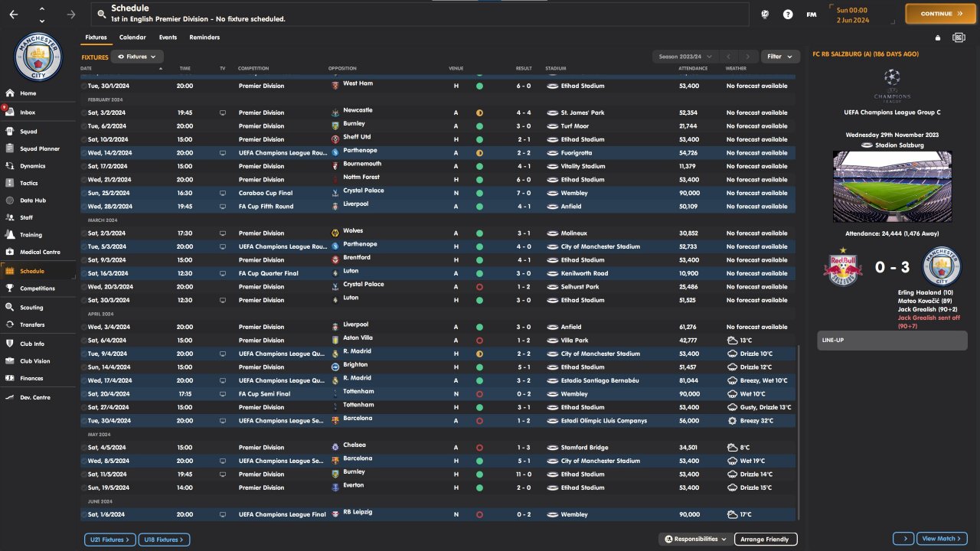980x551 pixels.
Task: Open the FM menu
Action: point(812,14)
